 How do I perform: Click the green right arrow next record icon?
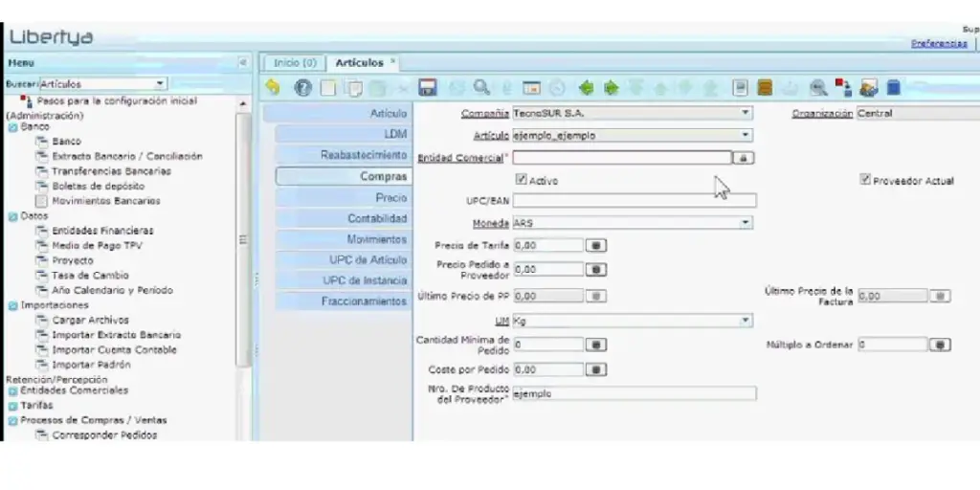pos(611,88)
